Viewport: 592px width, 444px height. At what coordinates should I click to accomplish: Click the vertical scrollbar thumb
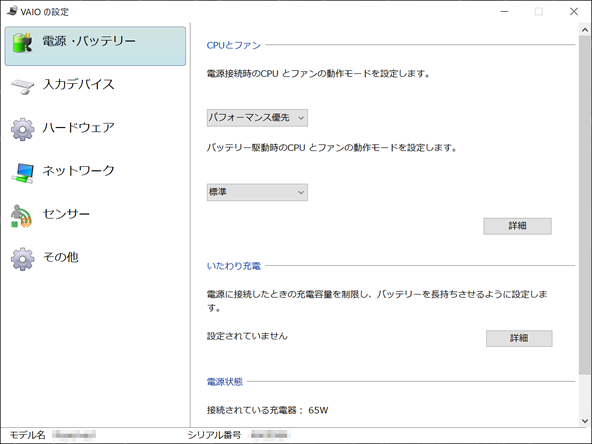click(585, 205)
